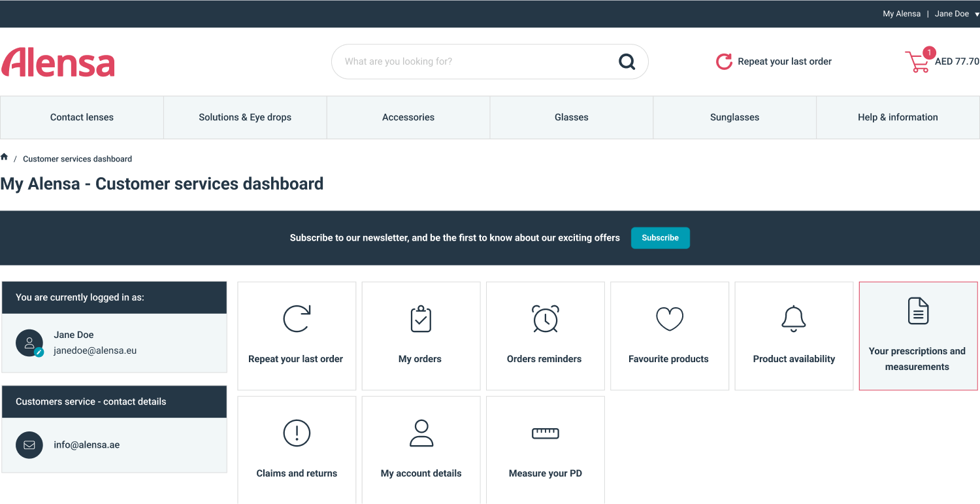Click the Repeat your last order tile icon
Screen dimensions: 980x504
pos(297,319)
